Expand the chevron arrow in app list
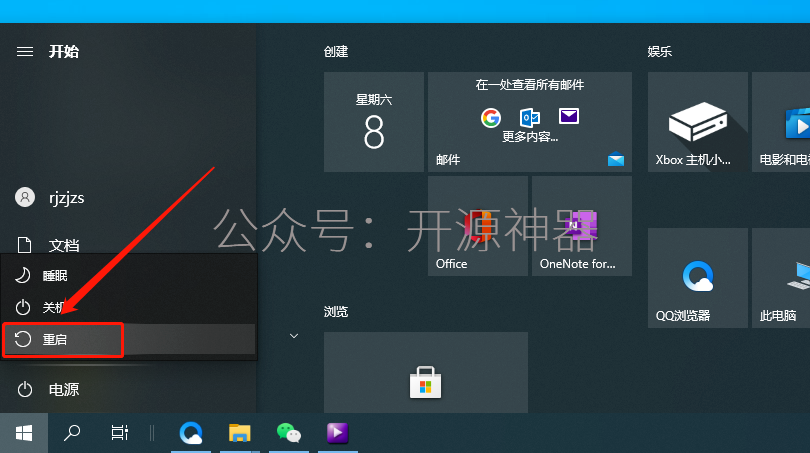The height and width of the screenshot is (453, 810). point(294,336)
